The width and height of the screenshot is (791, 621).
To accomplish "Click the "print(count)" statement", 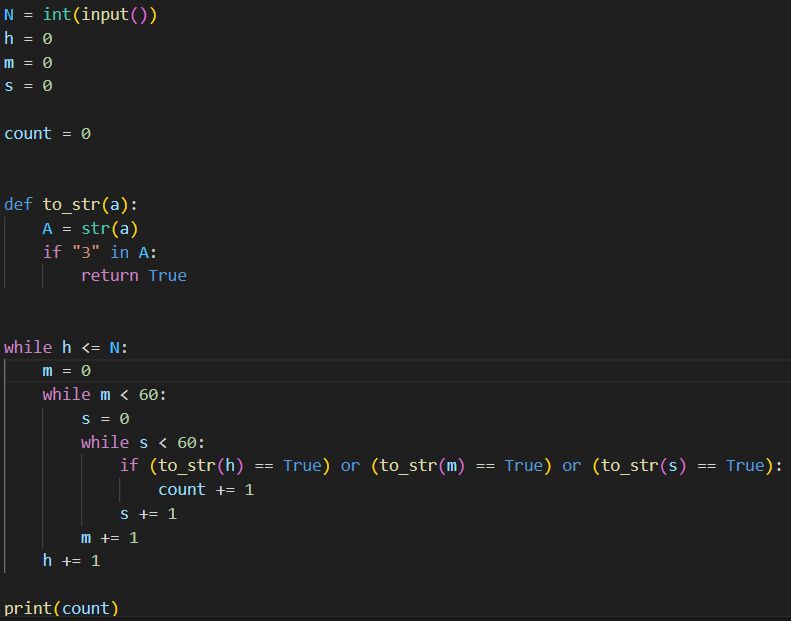I will click(62, 608).
